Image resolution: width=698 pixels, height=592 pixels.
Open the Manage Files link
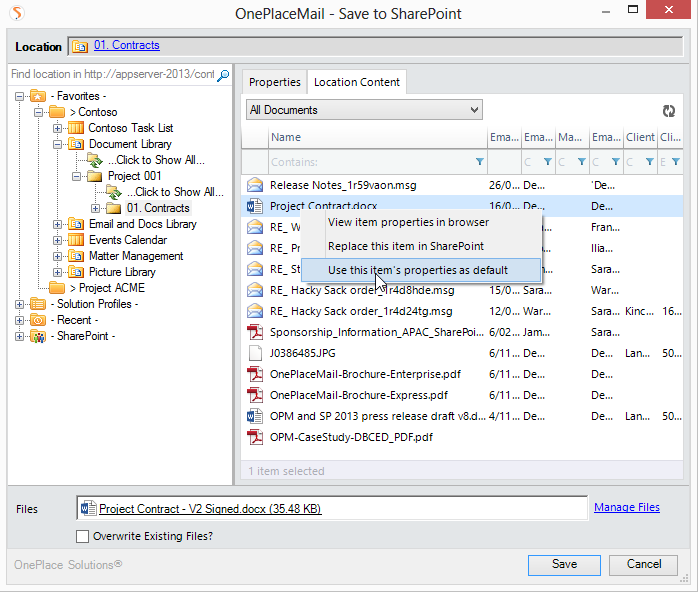(x=626, y=508)
